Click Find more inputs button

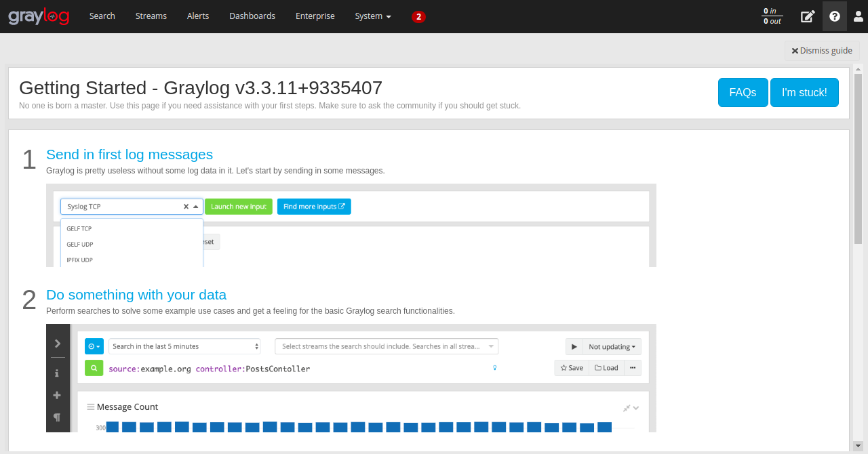314,207
